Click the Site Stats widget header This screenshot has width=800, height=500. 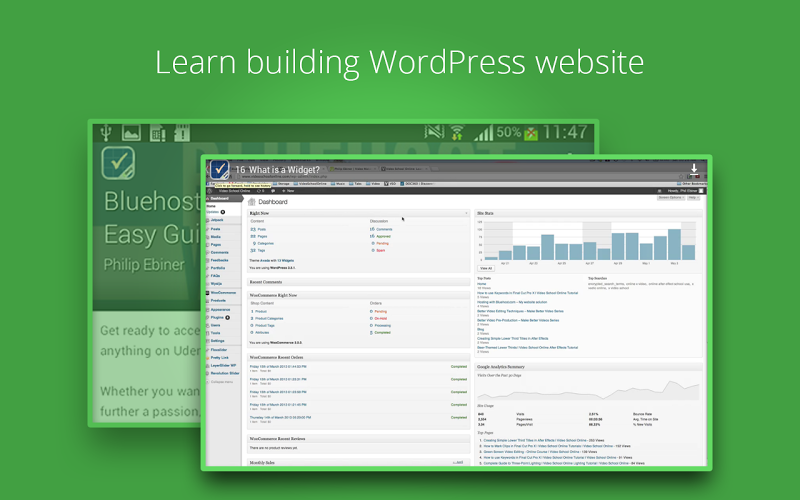click(x=589, y=213)
